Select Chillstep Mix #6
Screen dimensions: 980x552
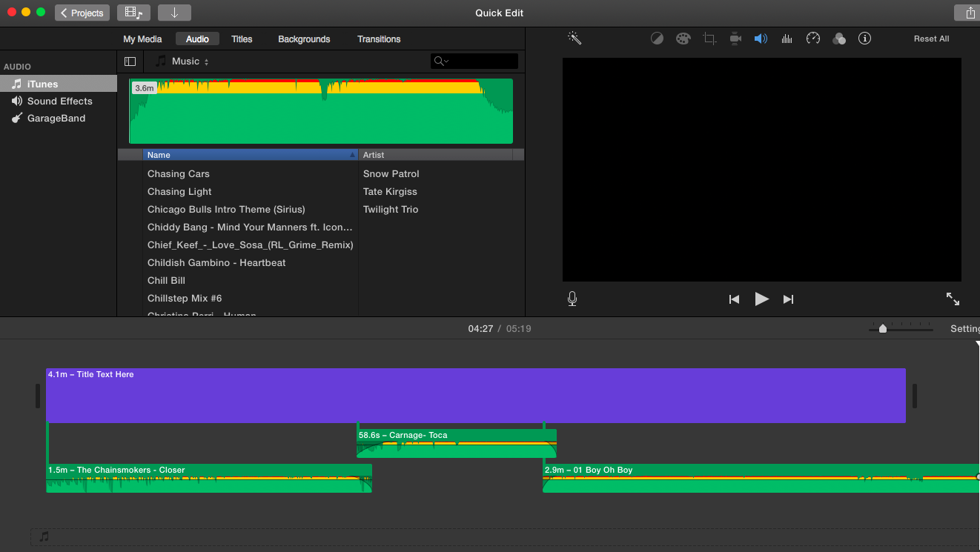[x=185, y=298]
